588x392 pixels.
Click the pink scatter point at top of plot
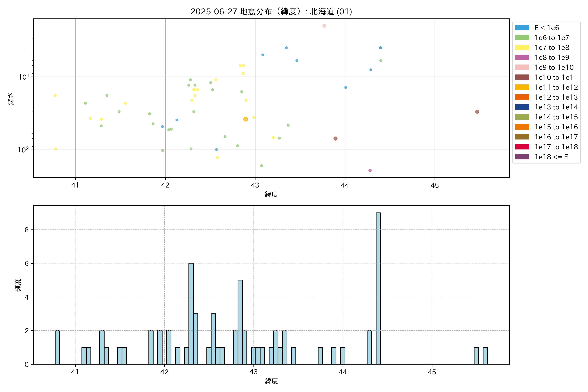(324, 26)
